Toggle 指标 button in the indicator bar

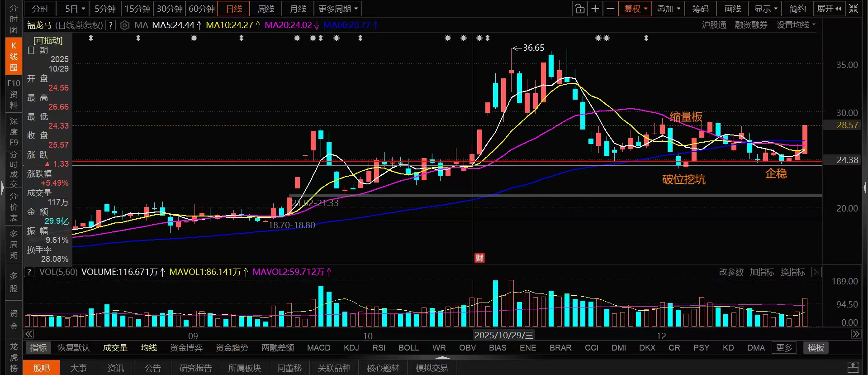pyautogui.click(x=38, y=347)
